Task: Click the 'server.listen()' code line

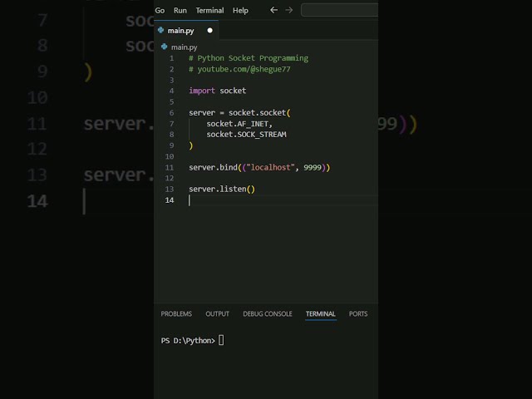Action: pyautogui.click(x=222, y=190)
